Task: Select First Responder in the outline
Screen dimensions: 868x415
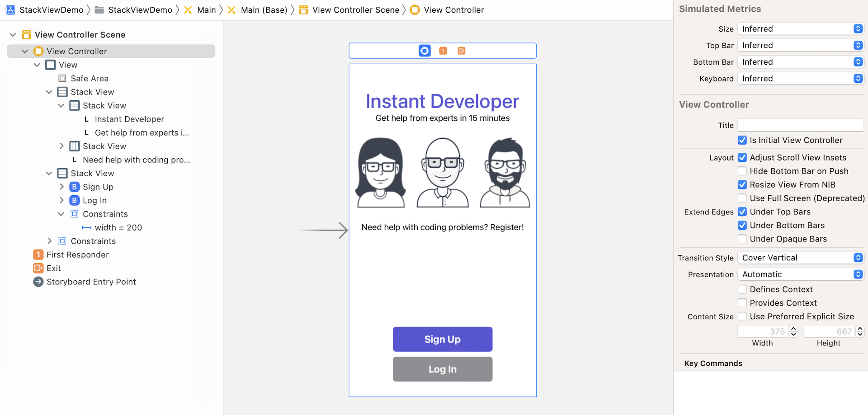Action: click(77, 255)
